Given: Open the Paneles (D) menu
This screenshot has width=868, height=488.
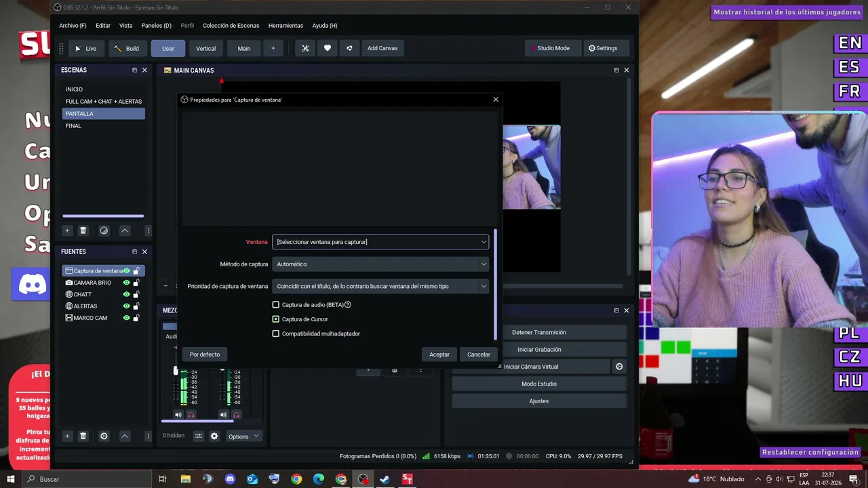Looking at the screenshot, I should (x=157, y=26).
